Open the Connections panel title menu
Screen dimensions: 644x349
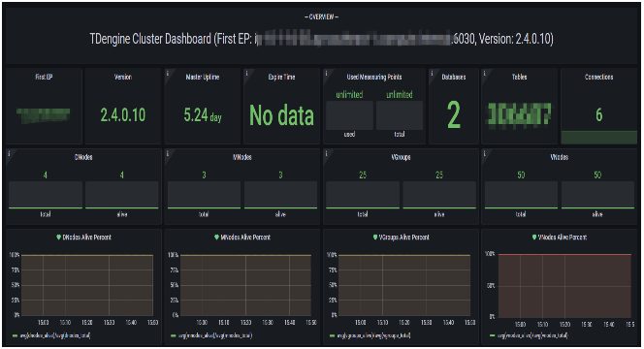(x=598, y=77)
